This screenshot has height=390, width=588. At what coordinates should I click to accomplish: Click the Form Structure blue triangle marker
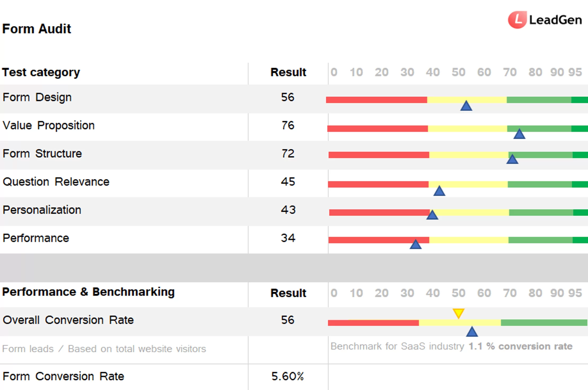point(512,159)
